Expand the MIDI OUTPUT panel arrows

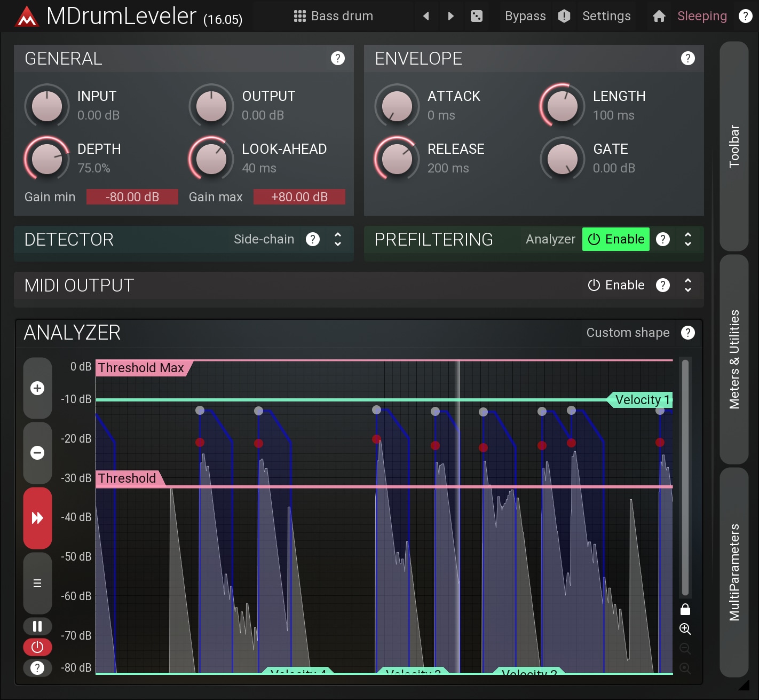coord(688,285)
